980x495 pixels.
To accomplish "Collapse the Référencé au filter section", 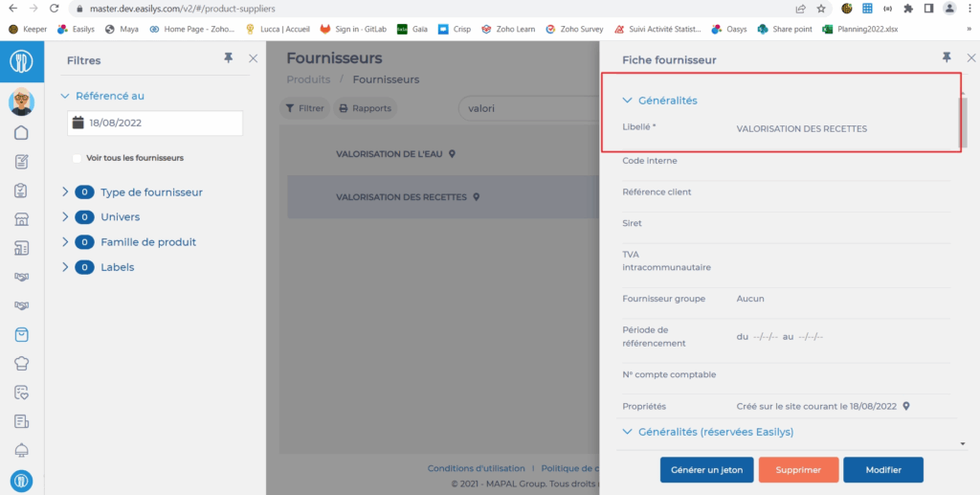I will tap(65, 96).
